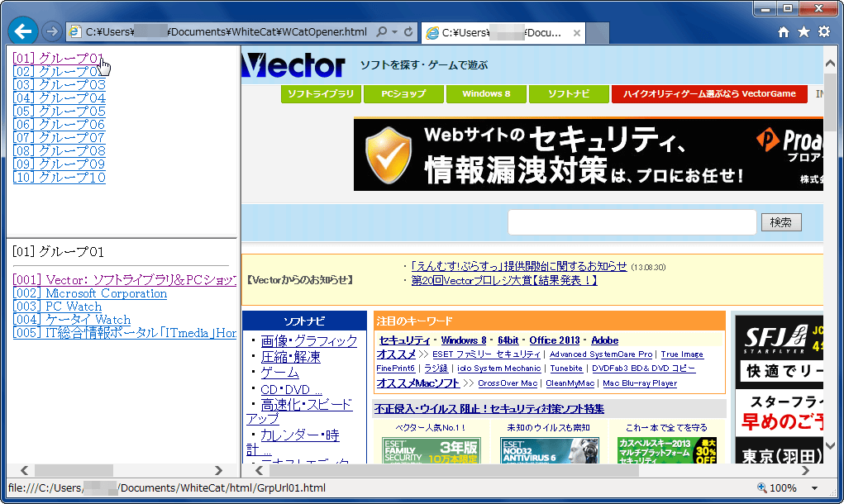Screen dimensions: 844x504
Task: Open セキュリティ keyword link
Action: (405, 340)
